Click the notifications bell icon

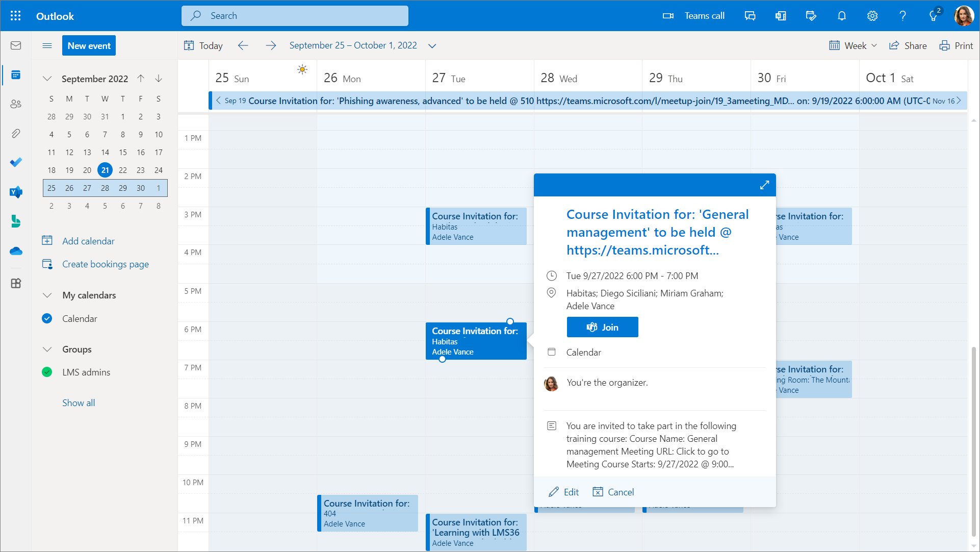[842, 16]
